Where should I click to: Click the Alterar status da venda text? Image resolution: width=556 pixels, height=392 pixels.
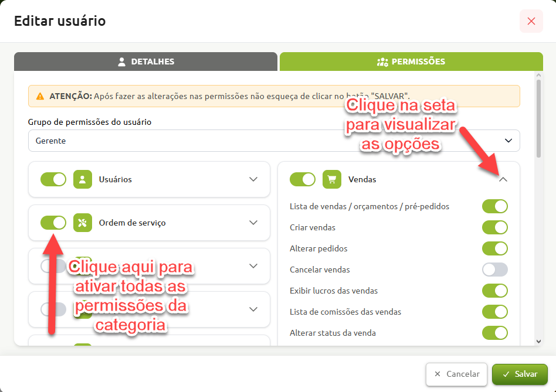coord(333,333)
